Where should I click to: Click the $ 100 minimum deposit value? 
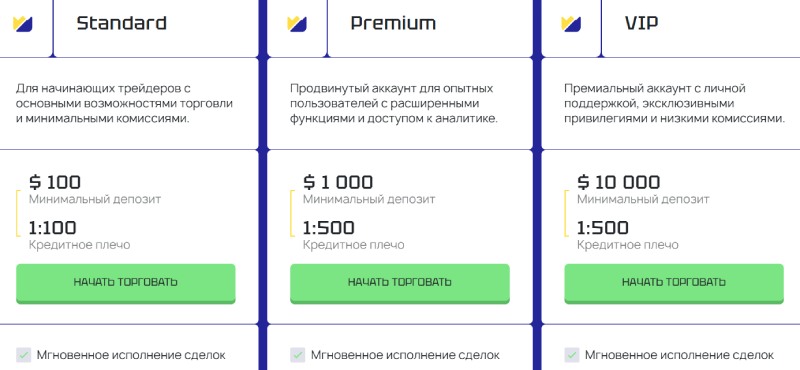tap(55, 182)
